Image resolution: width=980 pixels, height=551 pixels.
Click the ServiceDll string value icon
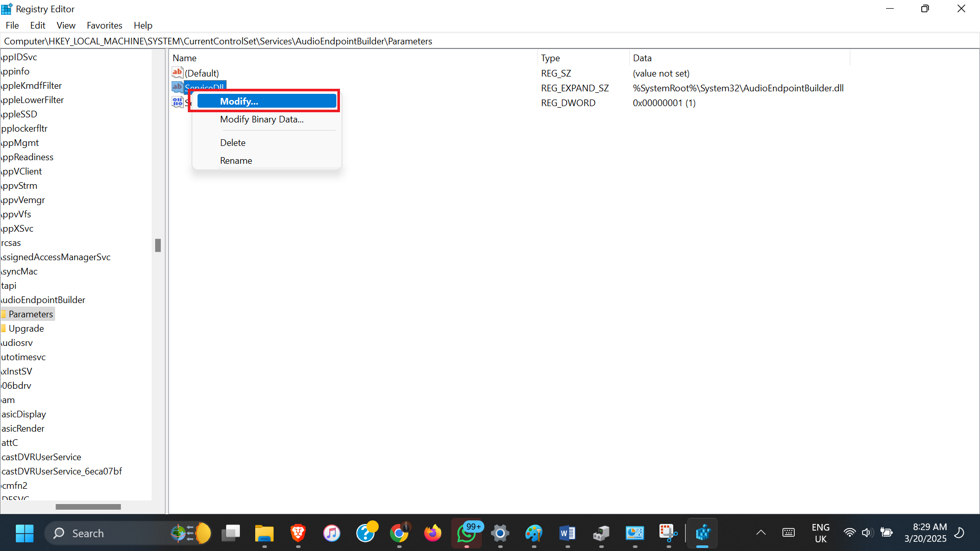tap(177, 87)
